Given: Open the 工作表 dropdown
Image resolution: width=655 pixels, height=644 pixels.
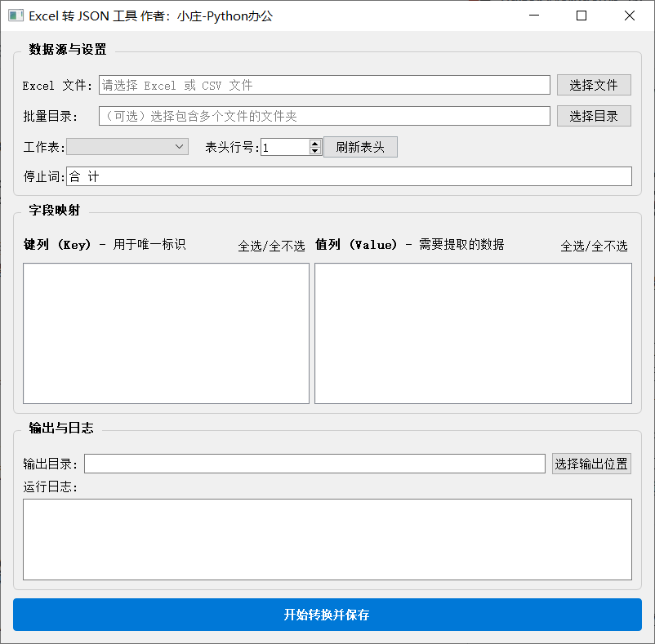Looking at the screenshot, I should tap(127, 147).
